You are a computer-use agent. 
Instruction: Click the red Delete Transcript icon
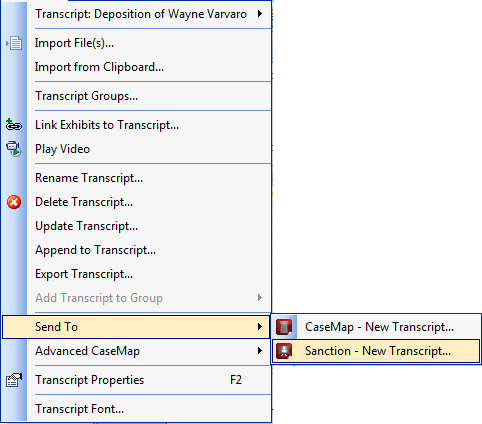[14, 202]
